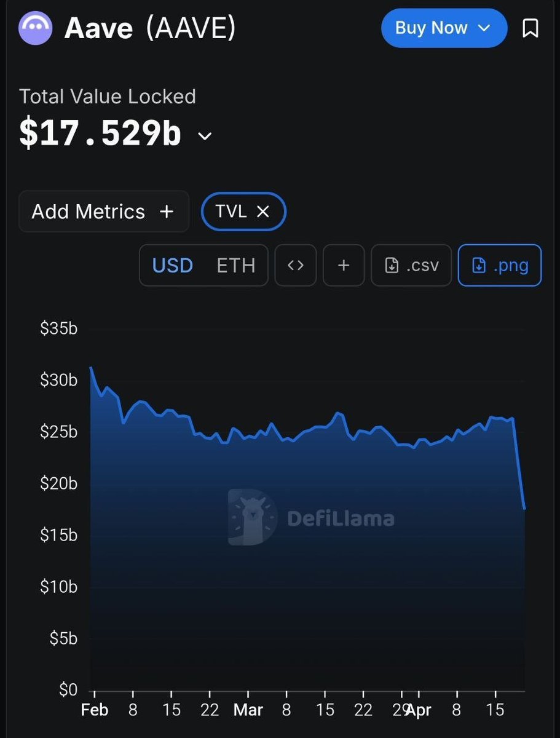Download the chart as .png
The height and width of the screenshot is (738, 560).
[x=499, y=266]
